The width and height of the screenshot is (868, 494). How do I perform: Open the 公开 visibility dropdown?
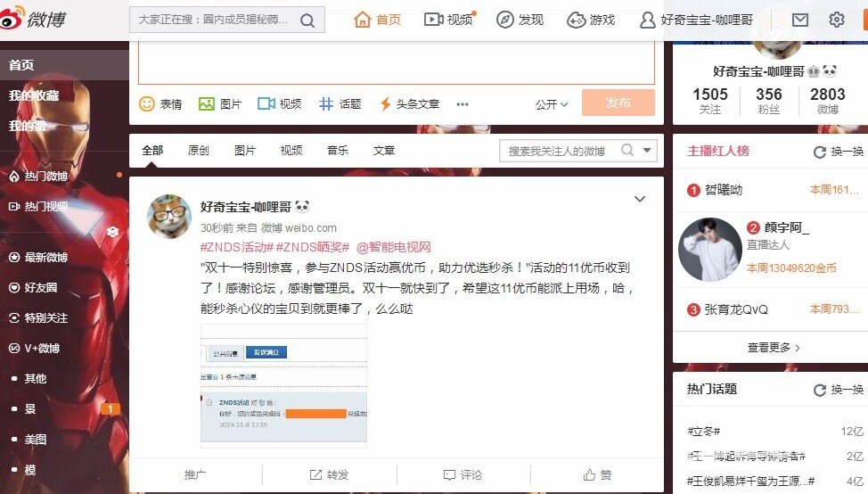[552, 104]
